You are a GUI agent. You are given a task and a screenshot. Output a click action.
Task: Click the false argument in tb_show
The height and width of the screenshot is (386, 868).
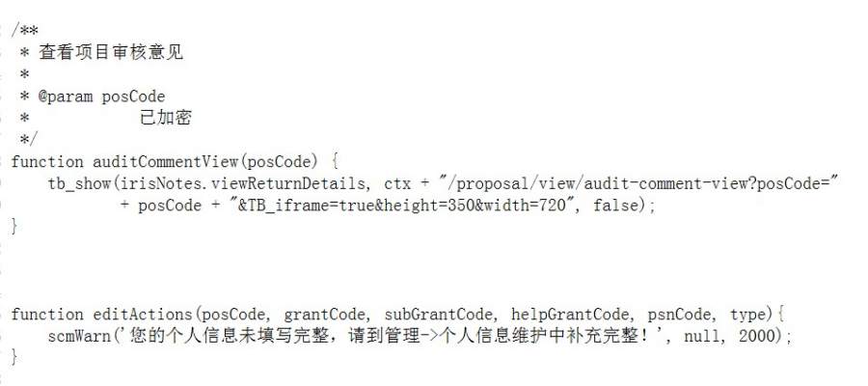coord(615,206)
